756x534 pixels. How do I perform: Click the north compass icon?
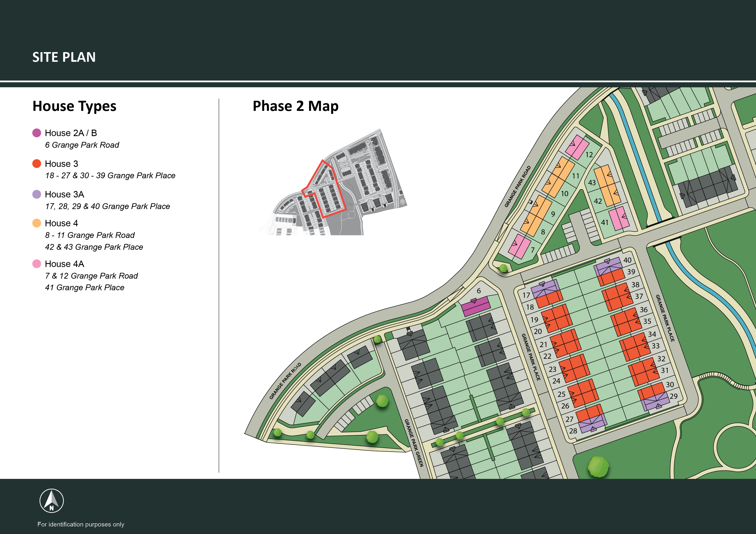52,500
